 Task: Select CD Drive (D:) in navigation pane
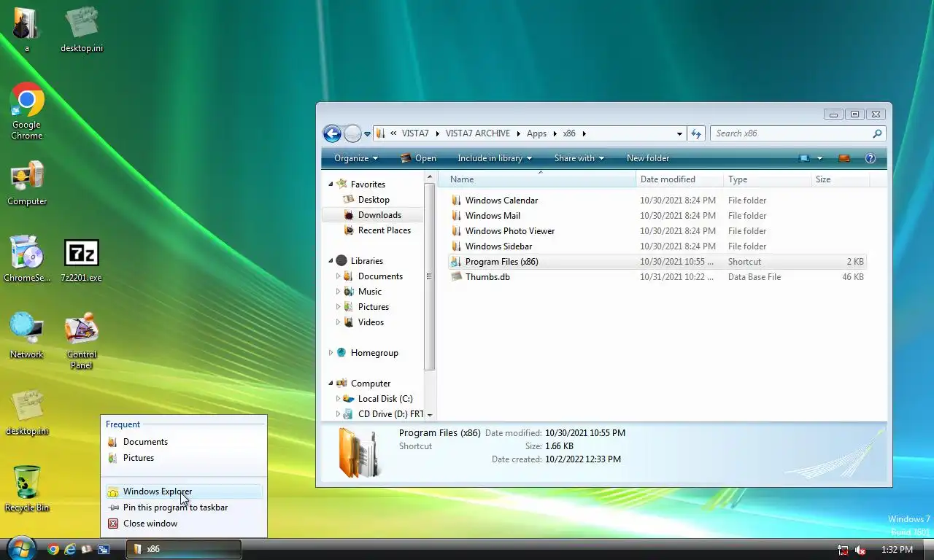click(383, 414)
